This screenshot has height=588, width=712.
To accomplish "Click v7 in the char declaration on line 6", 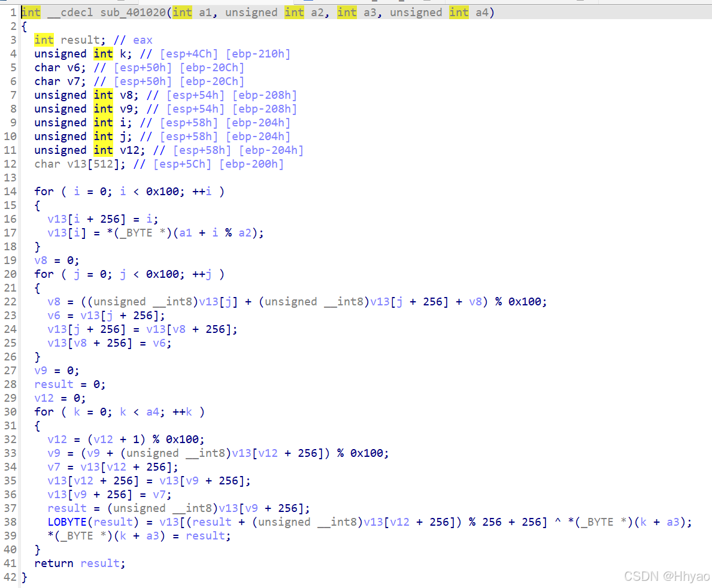I will 74,81.
